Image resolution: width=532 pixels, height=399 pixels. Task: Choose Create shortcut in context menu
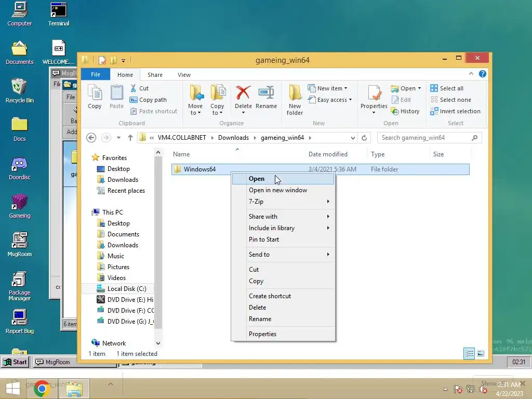pyautogui.click(x=283, y=296)
